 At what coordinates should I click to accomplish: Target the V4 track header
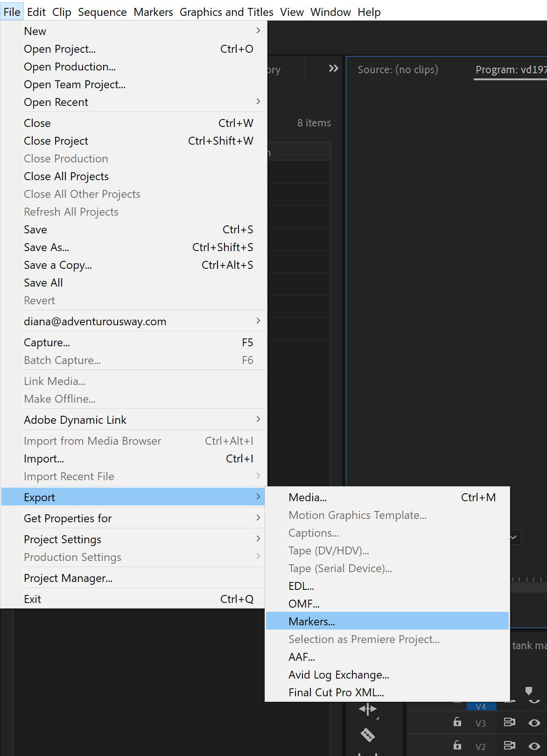point(481,707)
